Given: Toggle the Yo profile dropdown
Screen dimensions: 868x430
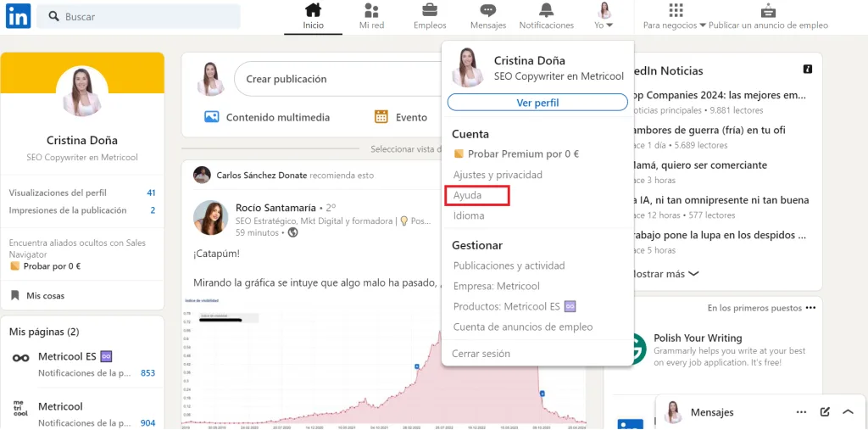Looking at the screenshot, I should pos(604,17).
